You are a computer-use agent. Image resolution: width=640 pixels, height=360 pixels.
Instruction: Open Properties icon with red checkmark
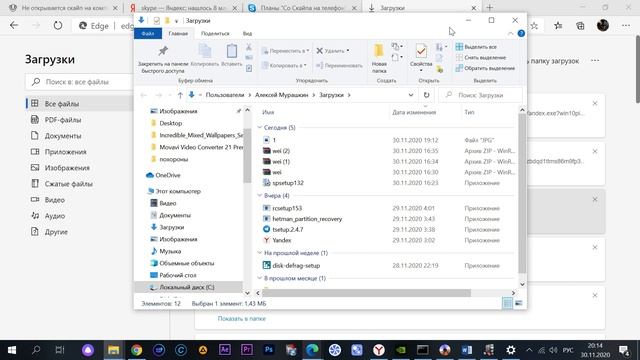pos(421,51)
